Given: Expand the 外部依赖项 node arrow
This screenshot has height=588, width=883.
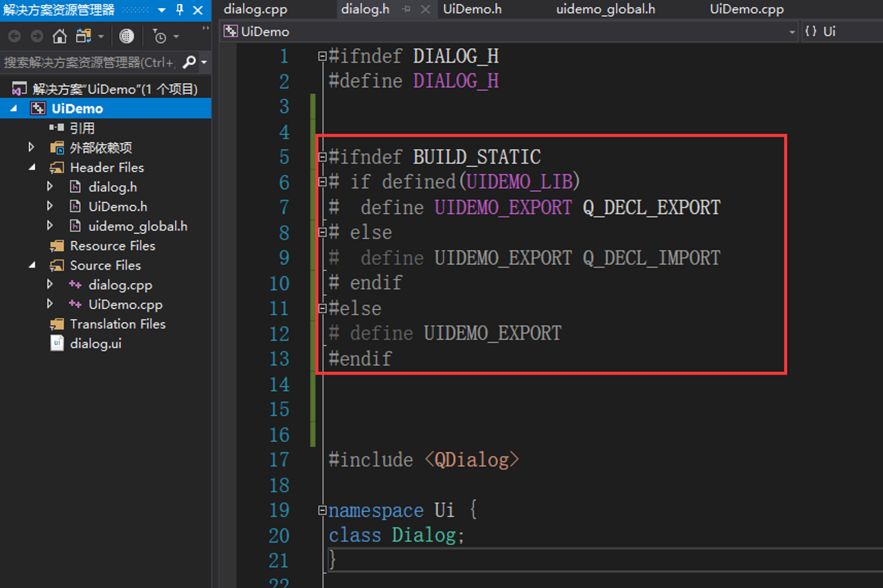Looking at the screenshot, I should 31,148.
